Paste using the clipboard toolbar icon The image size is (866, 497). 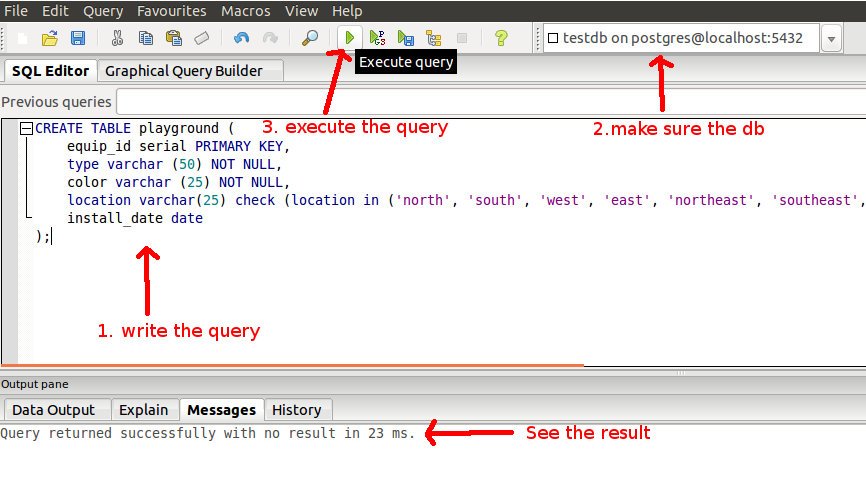(x=173, y=38)
